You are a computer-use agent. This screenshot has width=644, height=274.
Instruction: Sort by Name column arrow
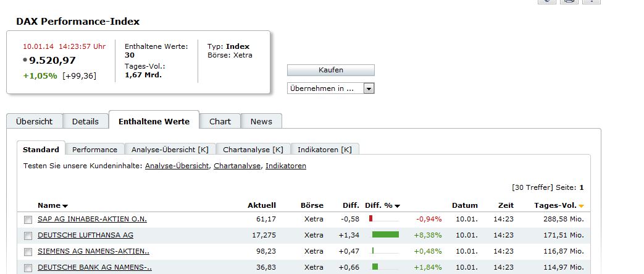(65, 206)
